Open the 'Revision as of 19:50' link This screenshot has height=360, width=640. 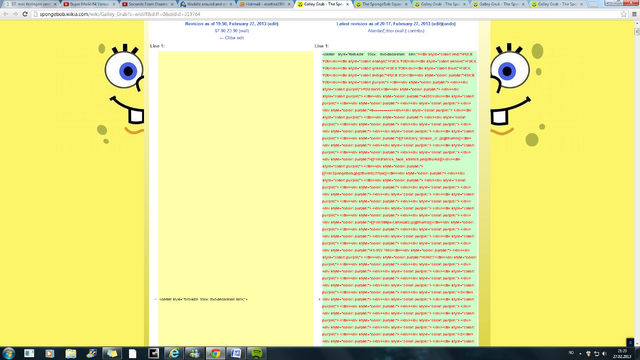pos(225,24)
